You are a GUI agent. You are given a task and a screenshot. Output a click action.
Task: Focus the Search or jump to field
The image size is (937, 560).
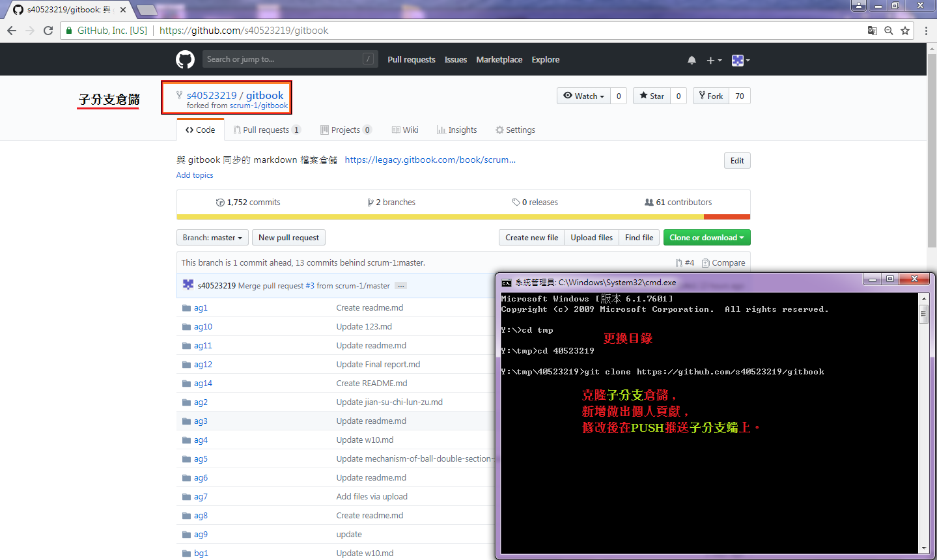[x=290, y=59]
